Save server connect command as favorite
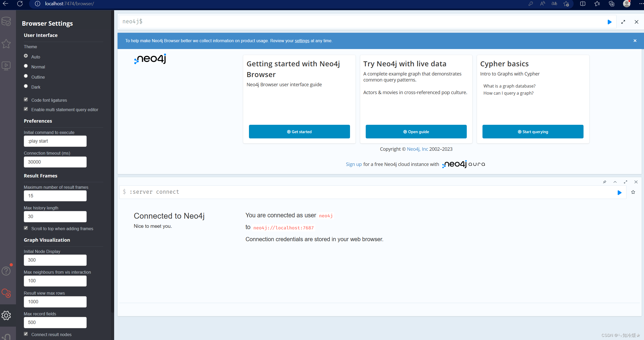Image resolution: width=644 pixels, height=340 pixels. point(633,192)
